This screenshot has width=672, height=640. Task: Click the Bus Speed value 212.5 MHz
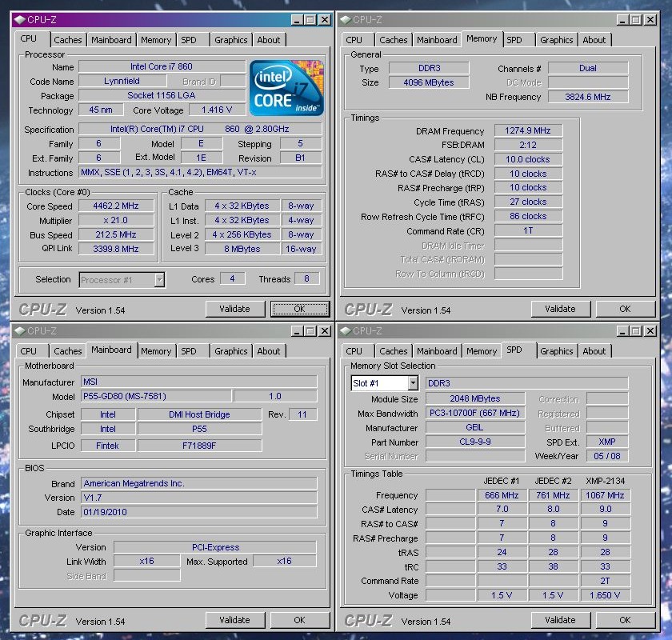(116, 234)
